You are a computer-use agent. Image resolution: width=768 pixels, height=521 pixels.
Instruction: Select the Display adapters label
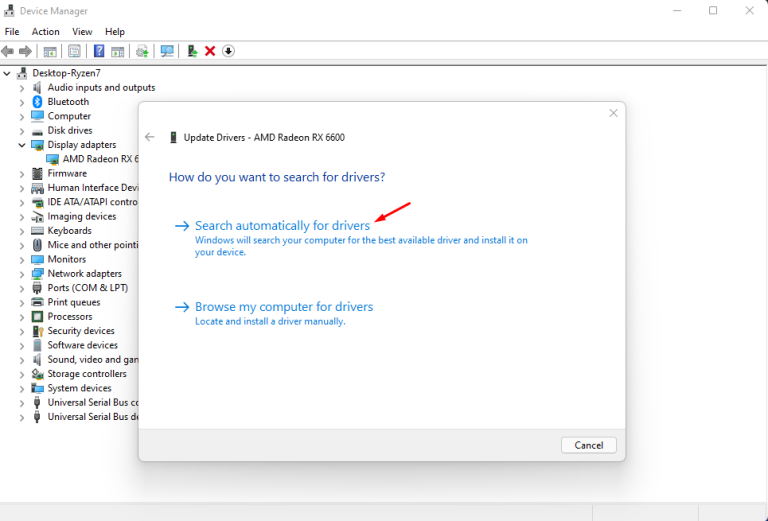pos(82,144)
